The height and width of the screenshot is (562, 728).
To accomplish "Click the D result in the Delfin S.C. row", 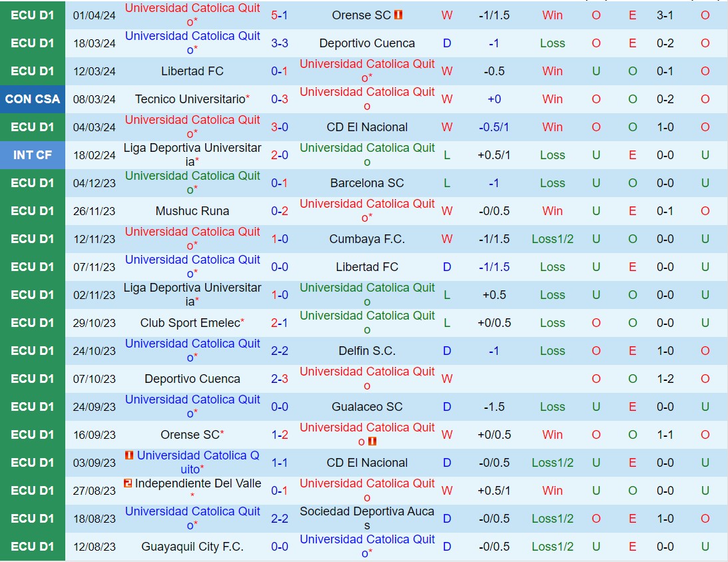I will (x=447, y=351).
